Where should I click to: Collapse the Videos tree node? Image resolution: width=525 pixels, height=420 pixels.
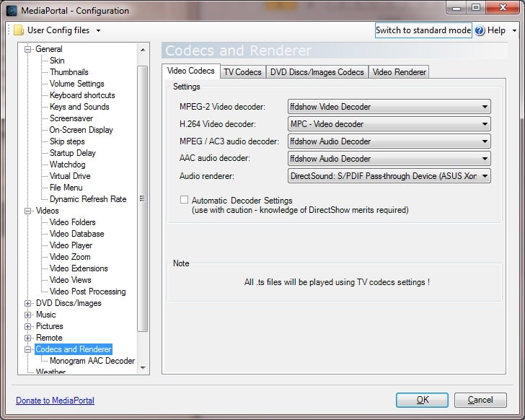28,211
